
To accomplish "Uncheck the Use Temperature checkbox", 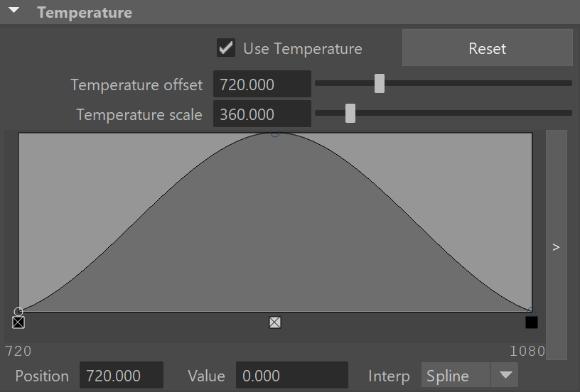I will tap(225, 48).
